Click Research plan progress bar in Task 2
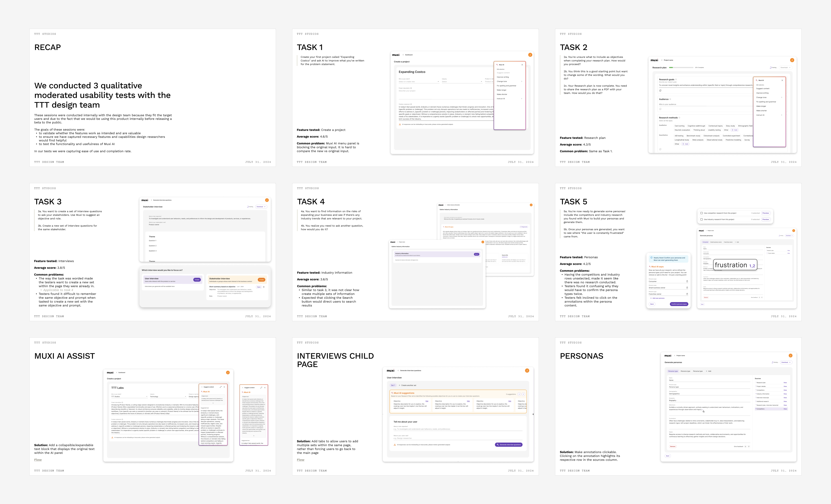The height and width of the screenshot is (504, 831). [x=681, y=67]
